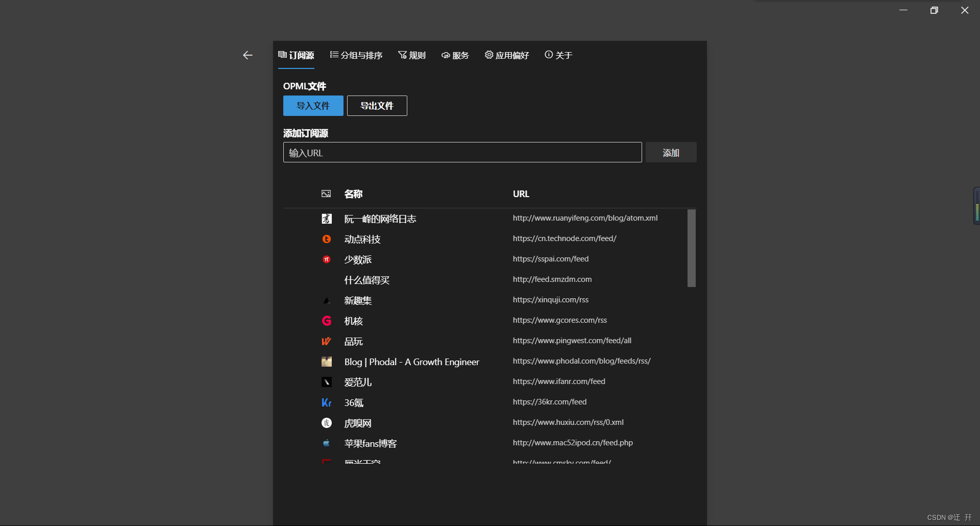Select the 动点科技 row name
Screen dimensions: 980x526
click(362, 239)
